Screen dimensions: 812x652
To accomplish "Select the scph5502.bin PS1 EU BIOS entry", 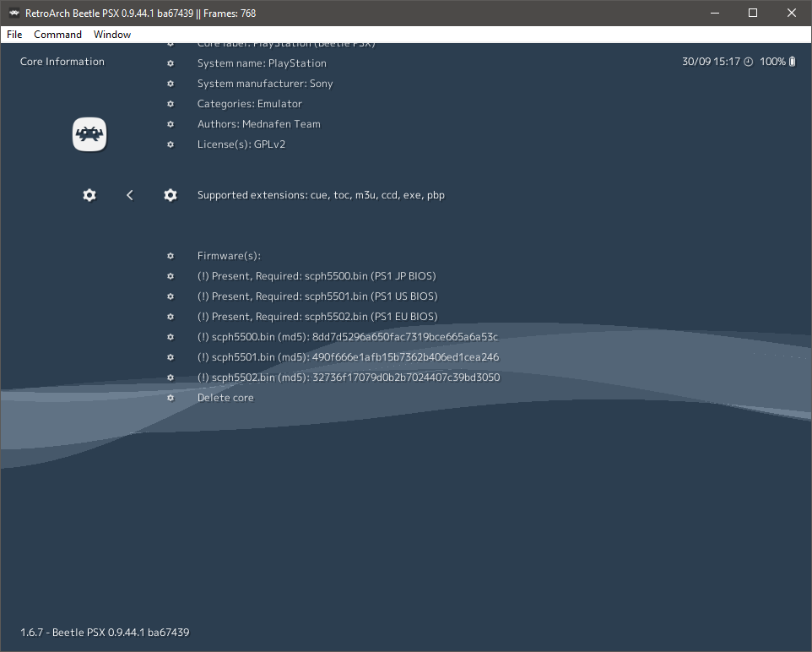I will click(317, 317).
